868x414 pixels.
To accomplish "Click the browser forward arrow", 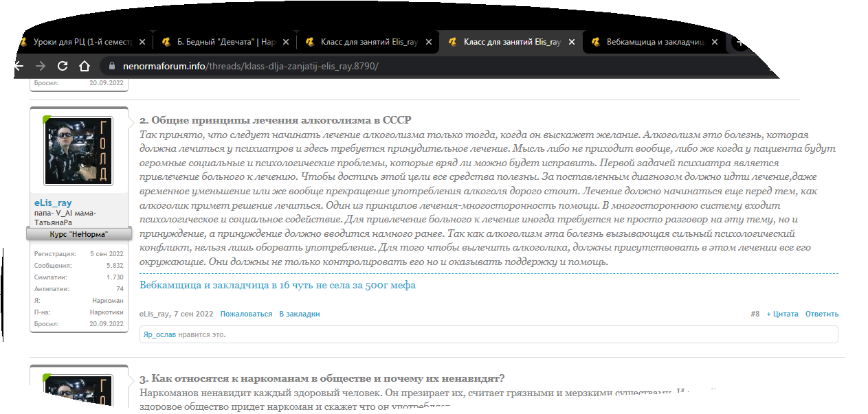I will [x=41, y=66].
